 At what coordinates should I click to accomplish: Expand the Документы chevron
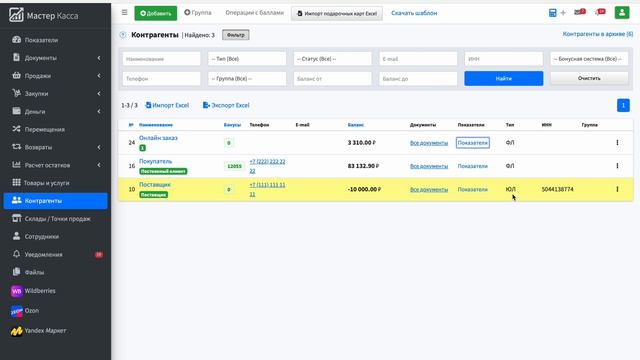click(99, 58)
